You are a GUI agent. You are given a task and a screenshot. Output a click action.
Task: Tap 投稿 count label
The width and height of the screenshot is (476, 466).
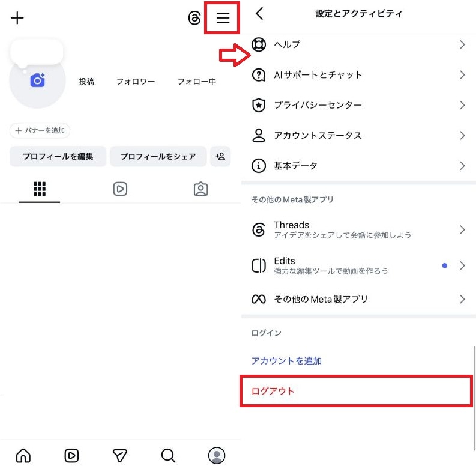coord(86,82)
